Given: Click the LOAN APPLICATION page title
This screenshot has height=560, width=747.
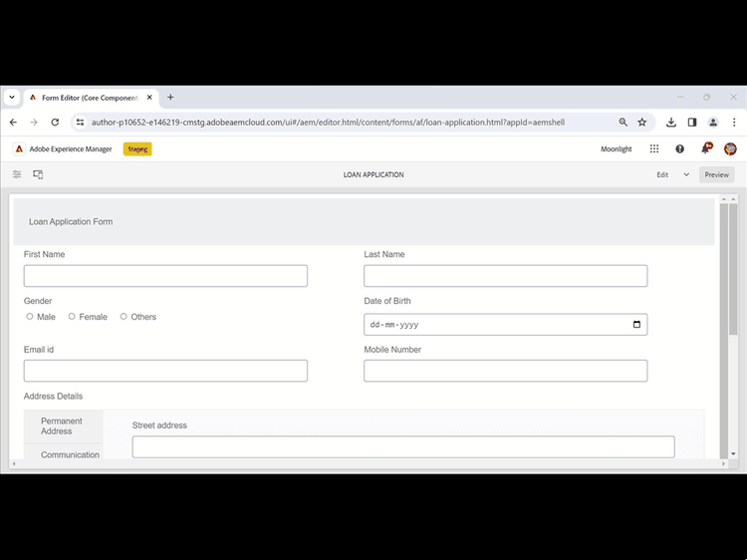Looking at the screenshot, I should coord(373,175).
